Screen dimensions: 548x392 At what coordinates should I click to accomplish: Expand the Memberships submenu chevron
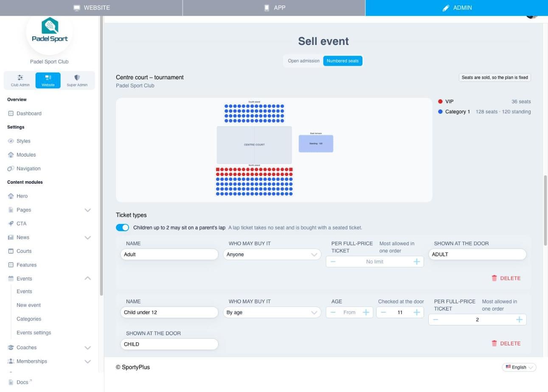click(x=88, y=361)
